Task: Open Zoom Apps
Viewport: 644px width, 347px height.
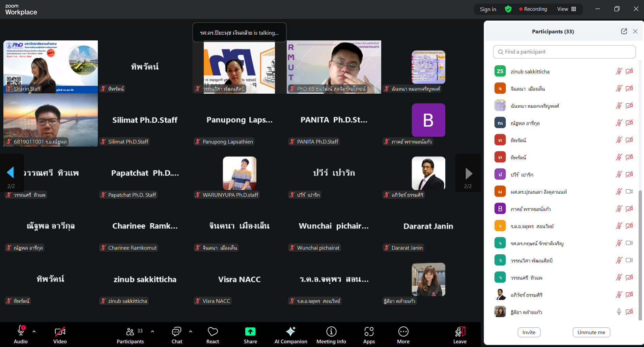Action: [x=369, y=335]
